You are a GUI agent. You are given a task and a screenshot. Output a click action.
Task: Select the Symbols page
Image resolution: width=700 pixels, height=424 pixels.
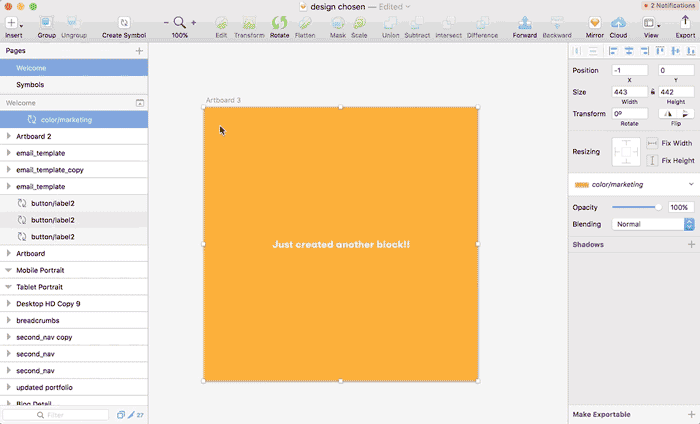point(30,85)
